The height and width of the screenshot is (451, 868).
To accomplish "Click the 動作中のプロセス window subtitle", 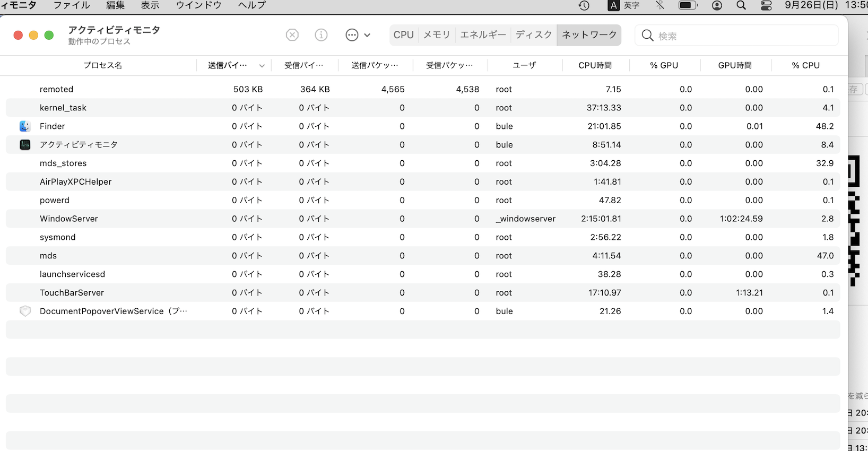I will pyautogui.click(x=99, y=41).
